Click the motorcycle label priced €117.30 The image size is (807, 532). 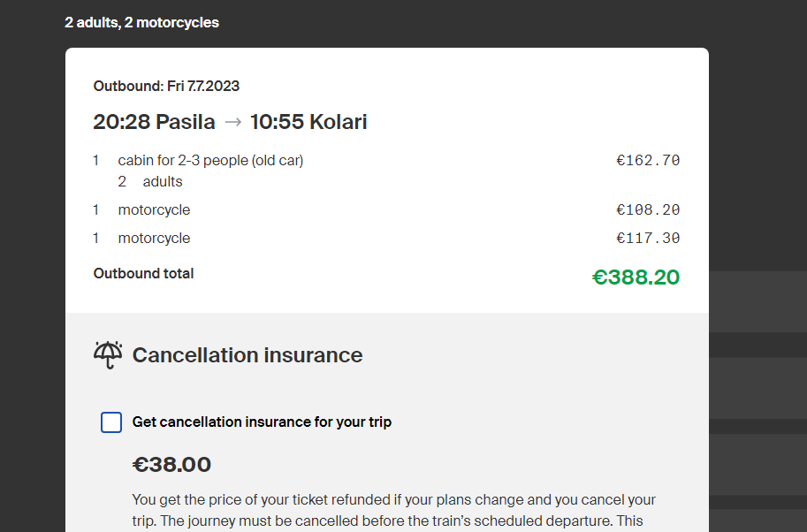pyautogui.click(x=154, y=239)
